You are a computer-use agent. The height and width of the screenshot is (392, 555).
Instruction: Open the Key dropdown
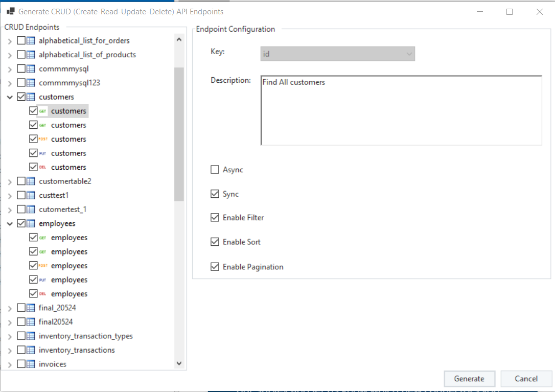tap(337, 54)
